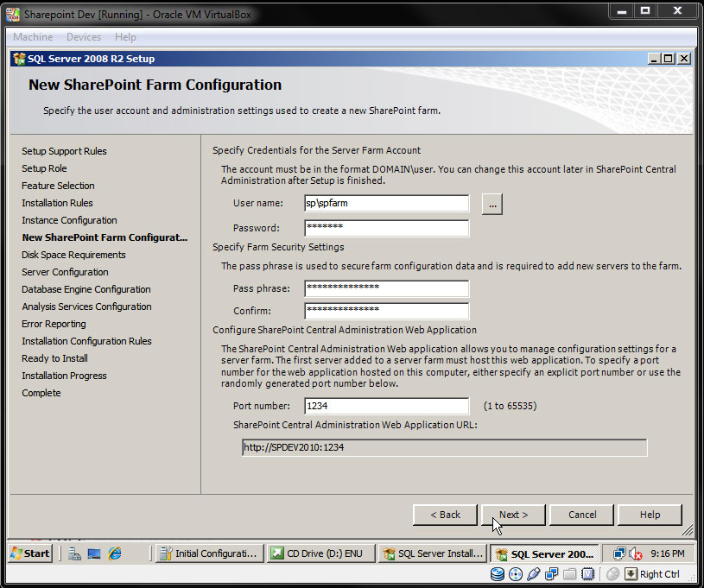Screen dimensions: 704x588
Task: Click the muted volume tray icon
Action: [x=635, y=553]
